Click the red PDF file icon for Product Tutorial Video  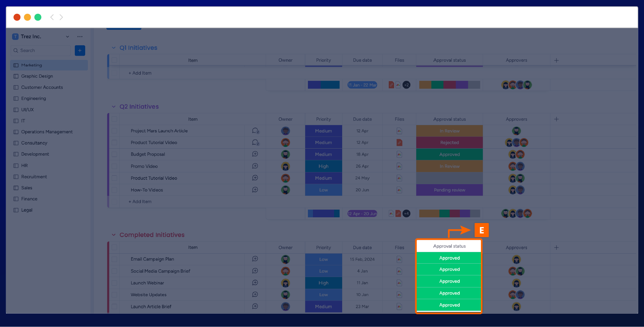pos(399,143)
